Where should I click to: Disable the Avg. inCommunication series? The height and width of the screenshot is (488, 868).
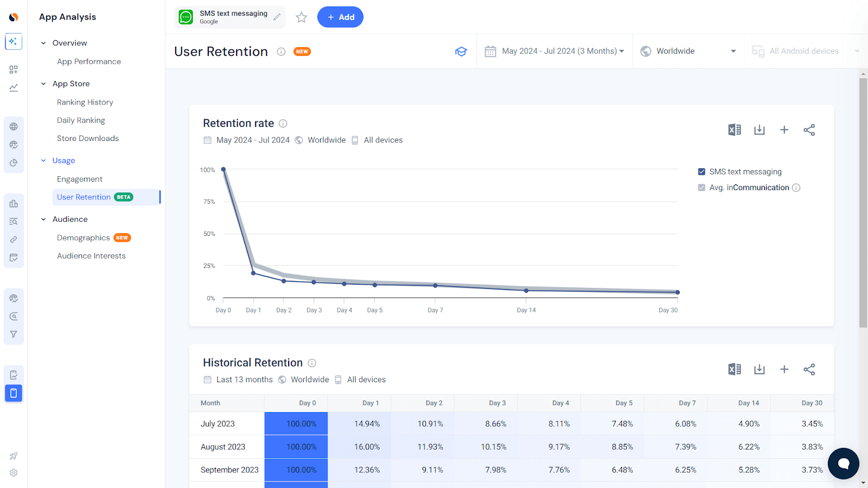click(701, 187)
